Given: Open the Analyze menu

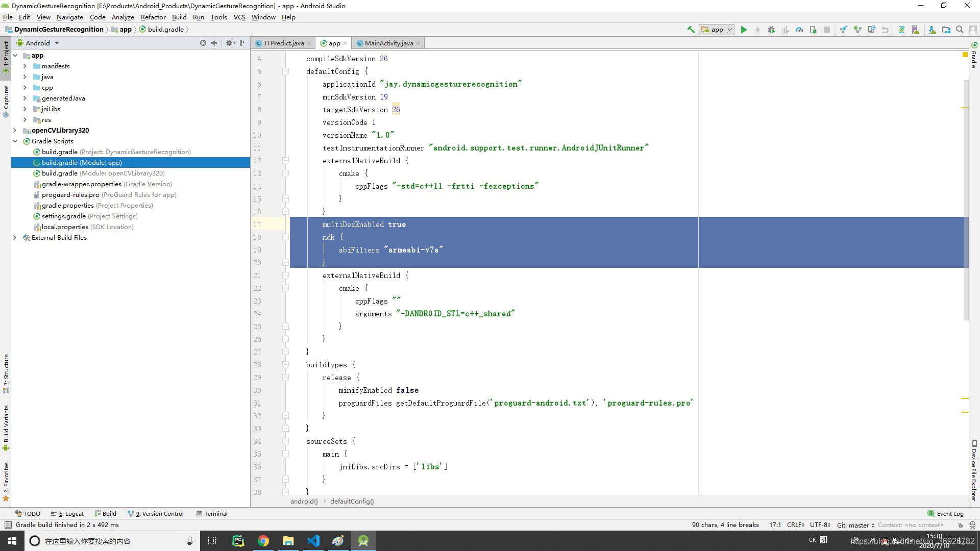Looking at the screenshot, I should 122,17.
